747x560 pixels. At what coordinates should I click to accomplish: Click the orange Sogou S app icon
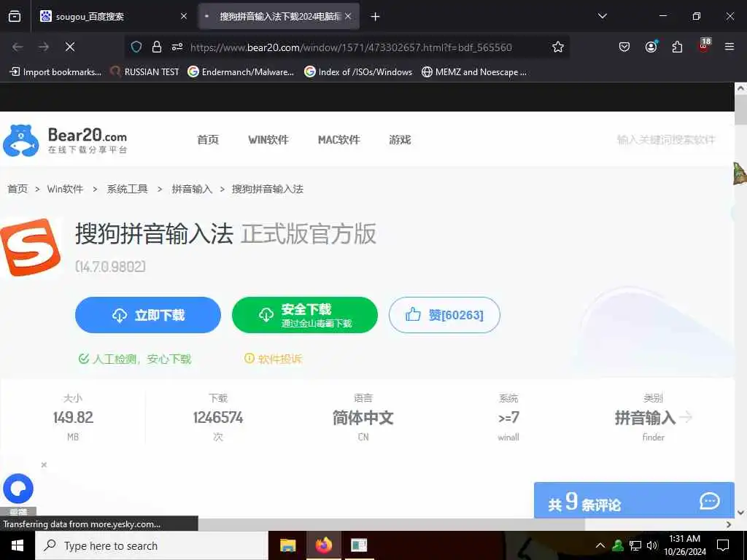click(31, 247)
